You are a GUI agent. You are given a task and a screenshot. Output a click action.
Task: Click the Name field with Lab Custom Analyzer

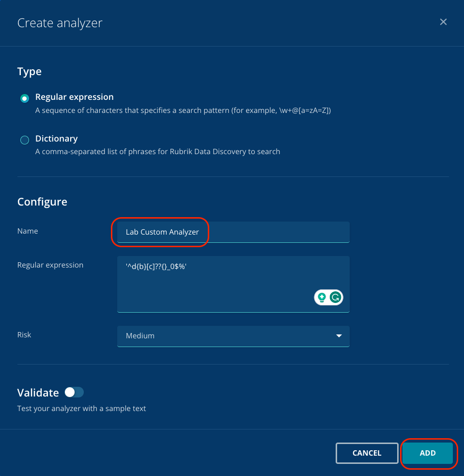232,232
